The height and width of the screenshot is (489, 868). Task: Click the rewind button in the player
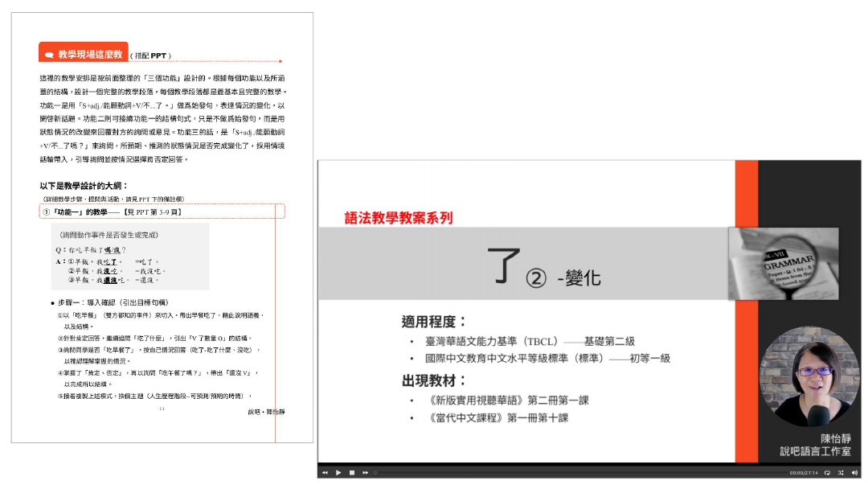click(325, 473)
